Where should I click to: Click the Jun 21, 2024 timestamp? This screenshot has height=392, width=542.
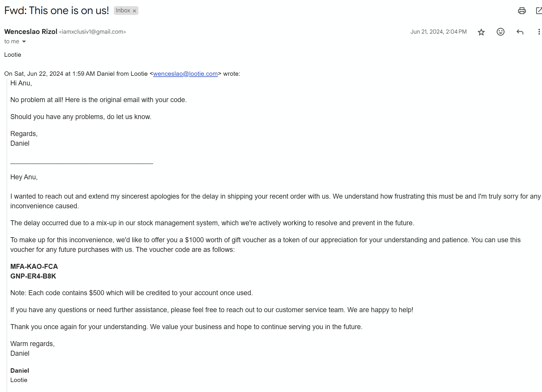[x=438, y=32]
